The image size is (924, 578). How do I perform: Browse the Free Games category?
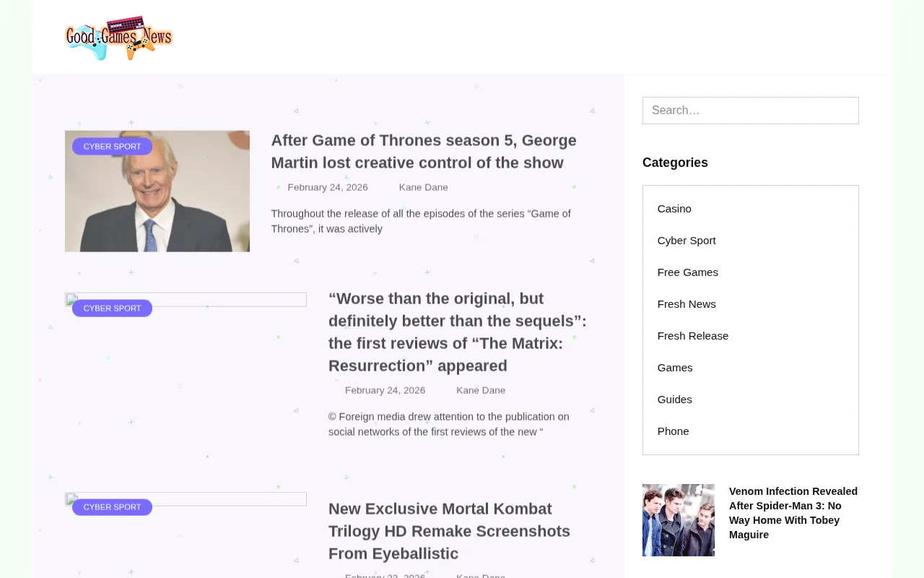coord(687,272)
